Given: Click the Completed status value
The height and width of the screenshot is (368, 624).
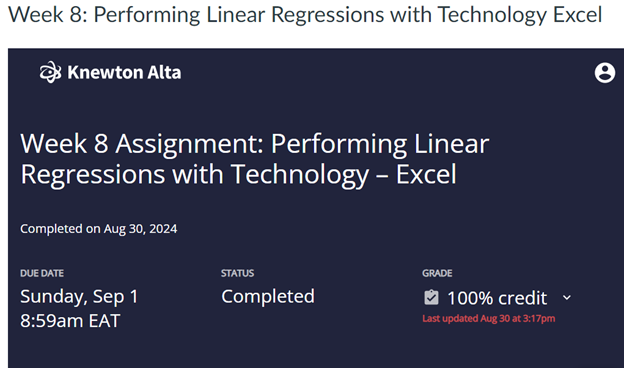Looking at the screenshot, I should pos(268,296).
